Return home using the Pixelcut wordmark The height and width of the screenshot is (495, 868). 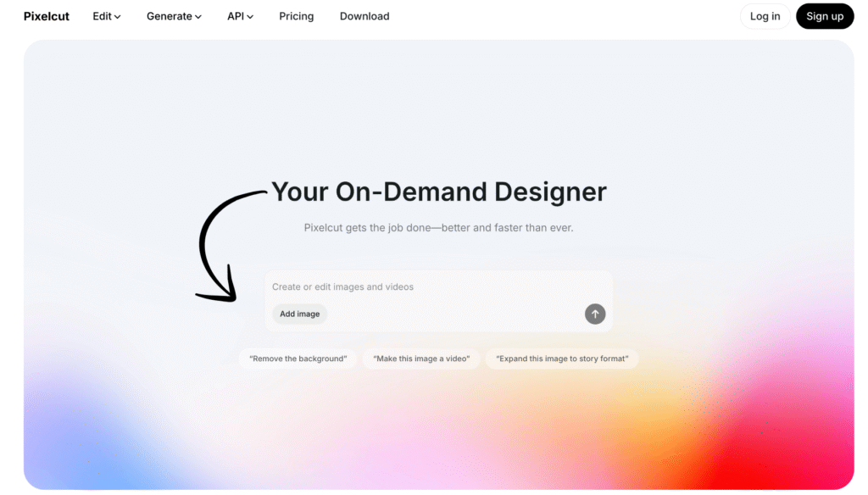point(46,15)
